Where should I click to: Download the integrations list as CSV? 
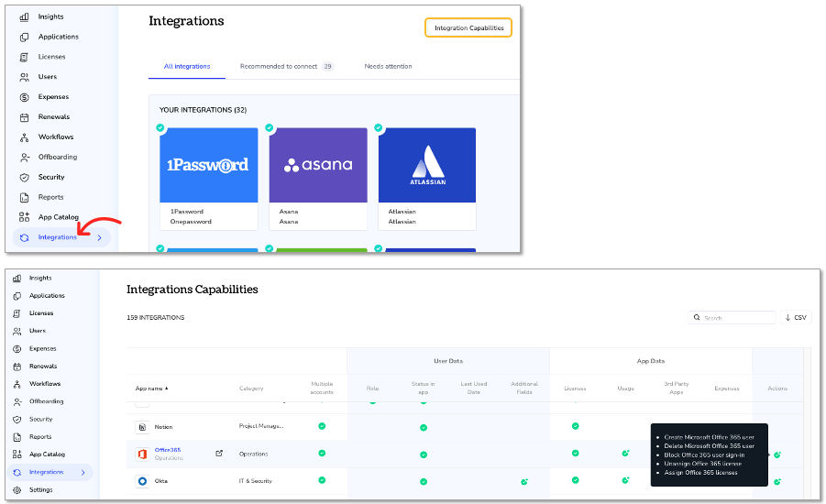click(x=796, y=318)
